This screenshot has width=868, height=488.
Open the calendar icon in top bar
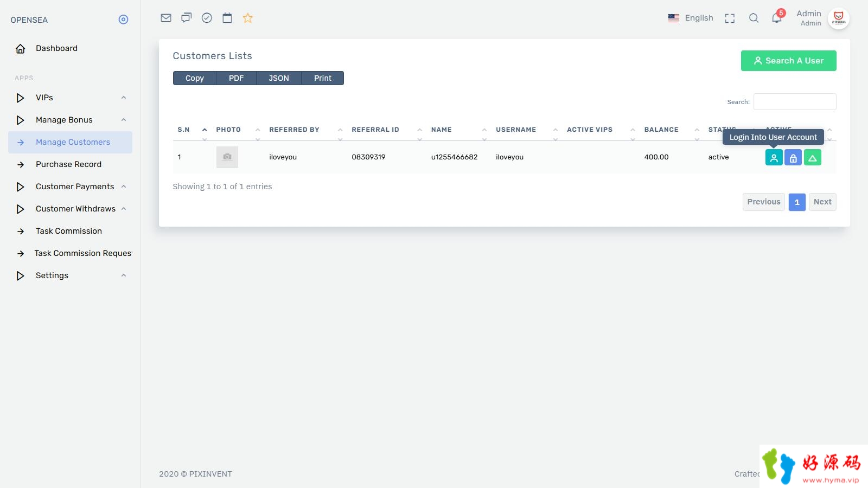click(x=227, y=18)
